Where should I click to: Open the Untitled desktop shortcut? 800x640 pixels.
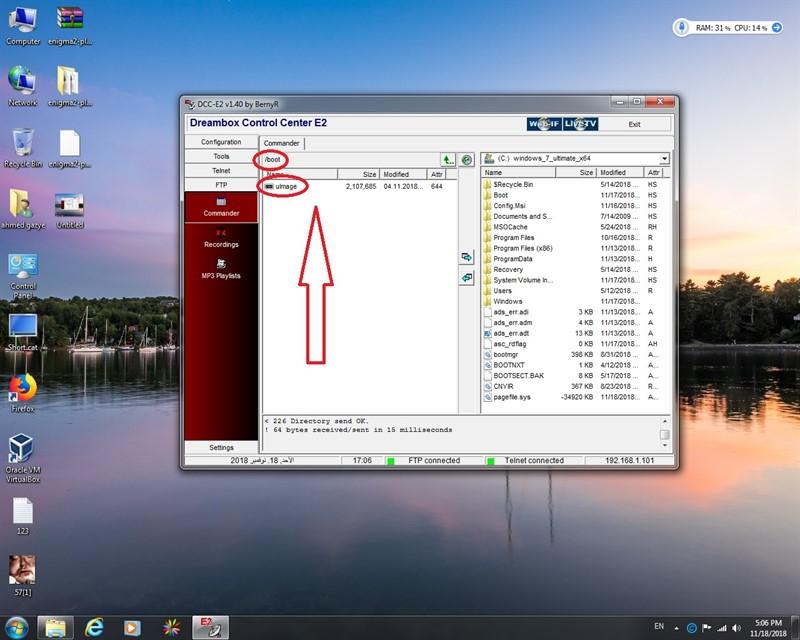coord(69,209)
